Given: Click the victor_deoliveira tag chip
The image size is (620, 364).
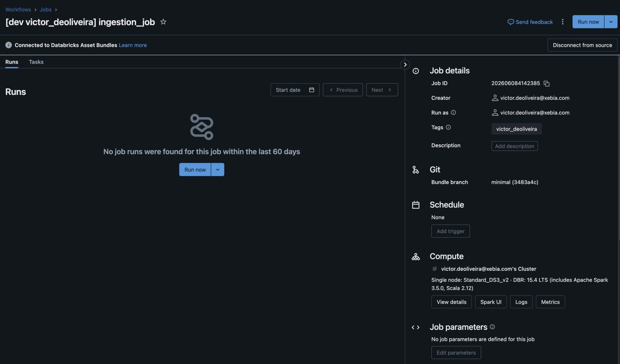Looking at the screenshot, I should [x=516, y=129].
